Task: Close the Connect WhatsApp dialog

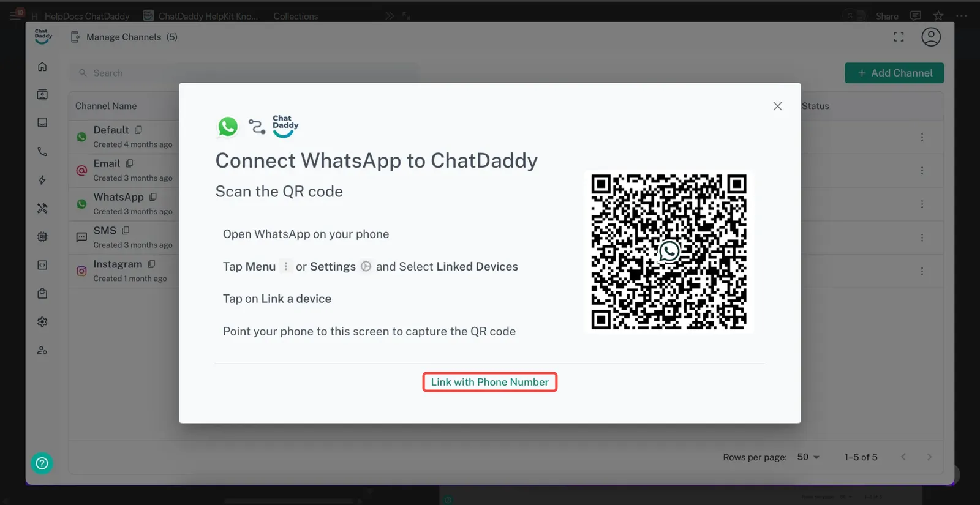Action: click(777, 106)
